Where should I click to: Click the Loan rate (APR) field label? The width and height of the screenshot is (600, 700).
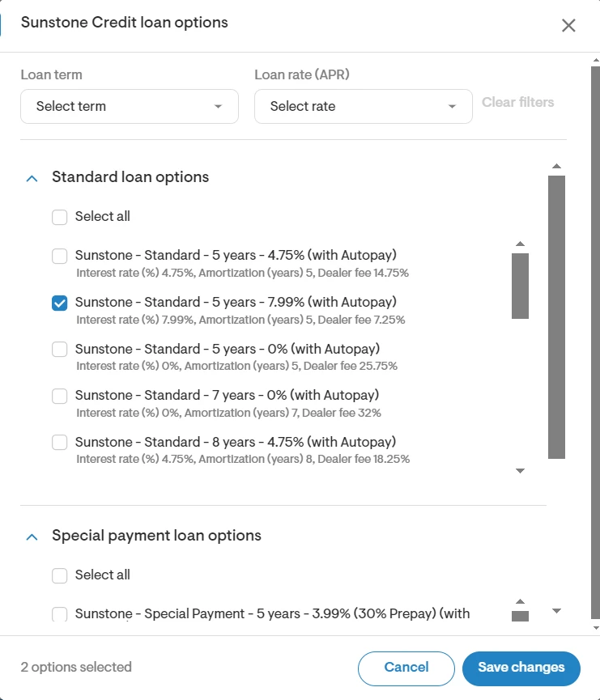(x=302, y=74)
